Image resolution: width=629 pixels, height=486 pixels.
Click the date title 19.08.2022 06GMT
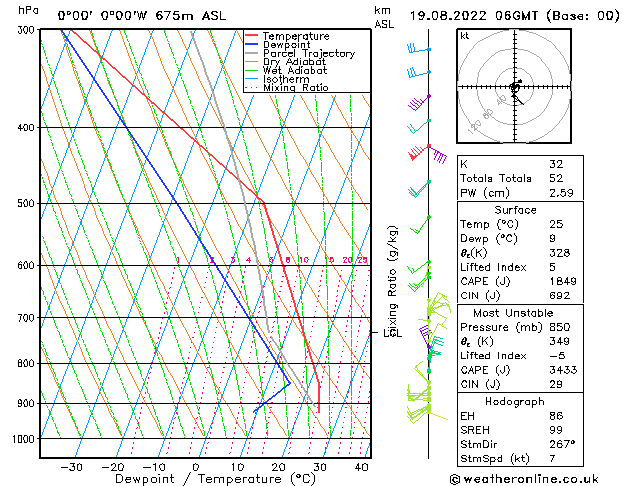474,16
